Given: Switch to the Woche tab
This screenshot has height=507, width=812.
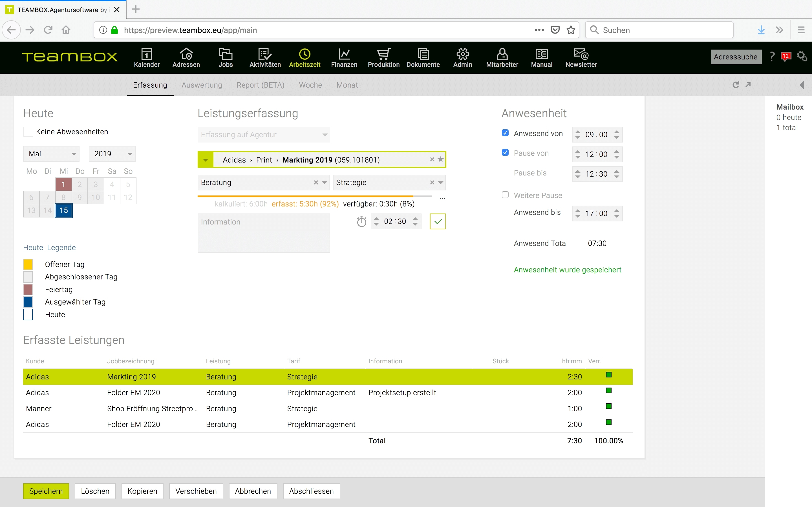Looking at the screenshot, I should [x=310, y=85].
